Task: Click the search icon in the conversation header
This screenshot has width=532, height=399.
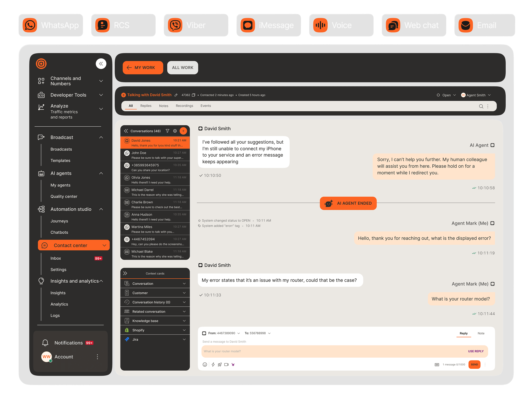Action: point(481,106)
